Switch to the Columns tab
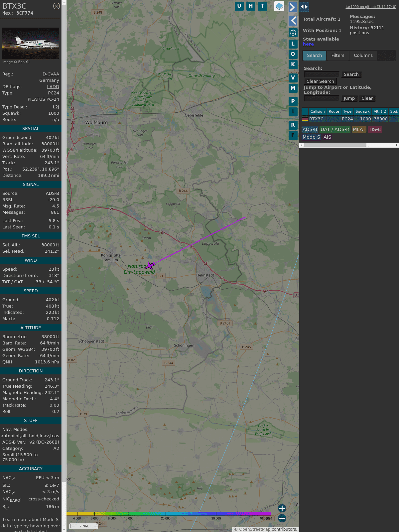The image size is (399, 532). tap(363, 56)
